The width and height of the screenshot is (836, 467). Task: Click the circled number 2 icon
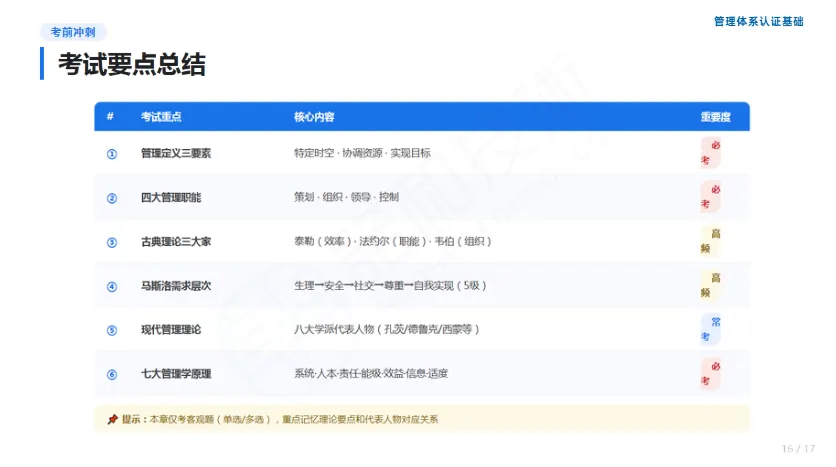tap(112, 198)
